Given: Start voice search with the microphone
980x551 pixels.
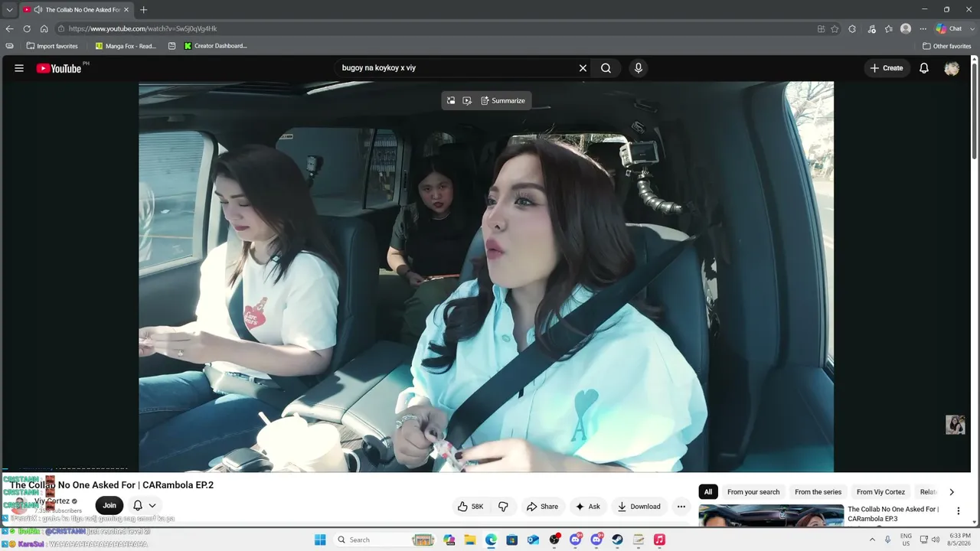Looking at the screenshot, I should coord(639,68).
